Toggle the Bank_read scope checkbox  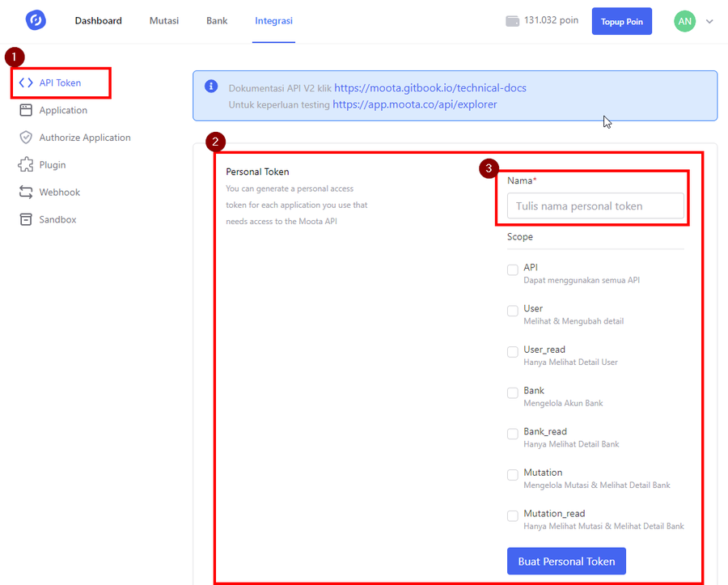tap(513, 434)
